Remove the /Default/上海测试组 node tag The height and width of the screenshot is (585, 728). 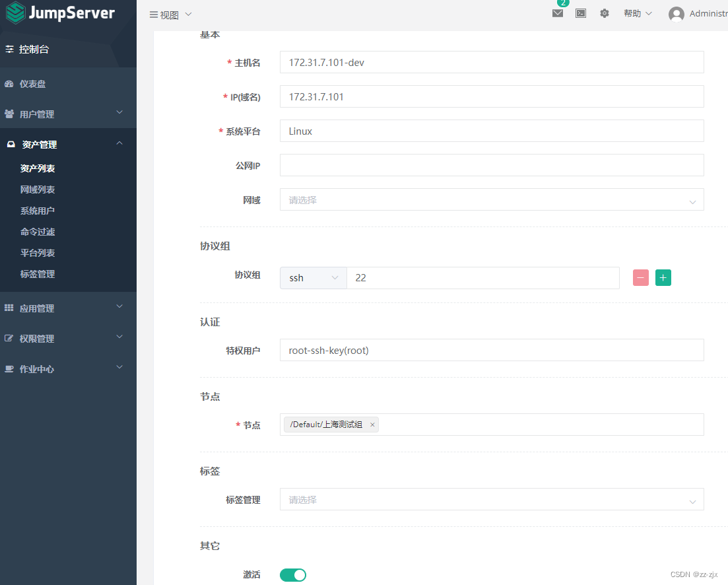[372, 425]
